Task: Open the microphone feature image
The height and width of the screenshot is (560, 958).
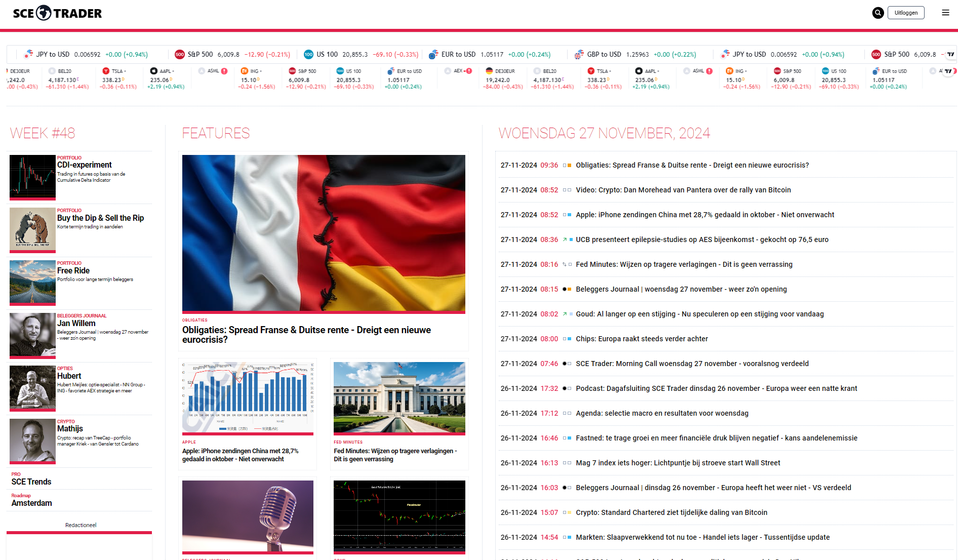Action: pyautogui.click(x=248, y=517)
